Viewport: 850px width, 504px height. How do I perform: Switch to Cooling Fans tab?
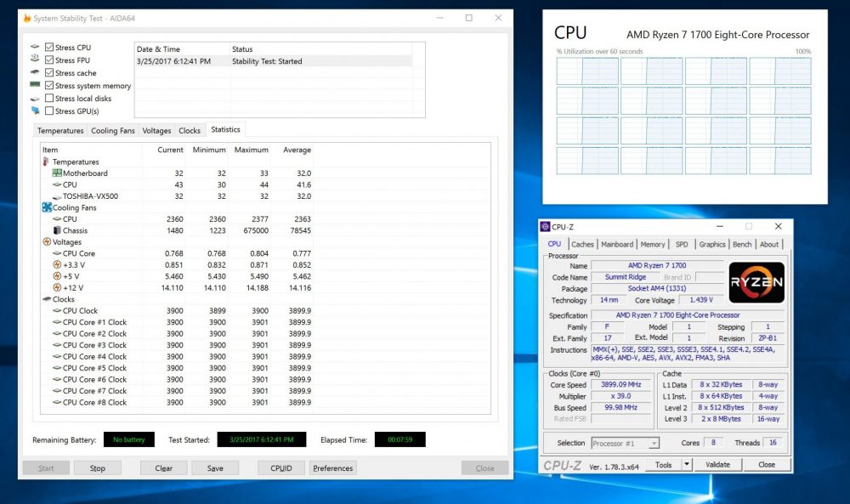(x=113, y=131)
